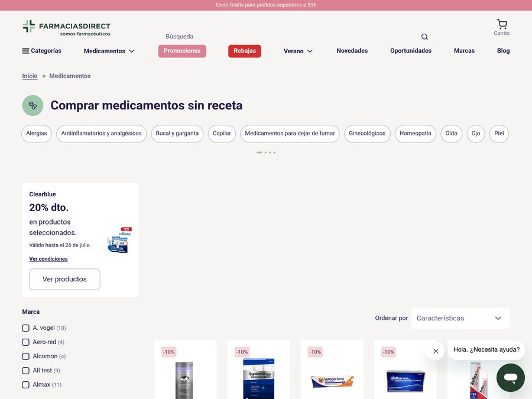Check the Alcomon brand filter
532x399 pixels.
pos(25,356)
